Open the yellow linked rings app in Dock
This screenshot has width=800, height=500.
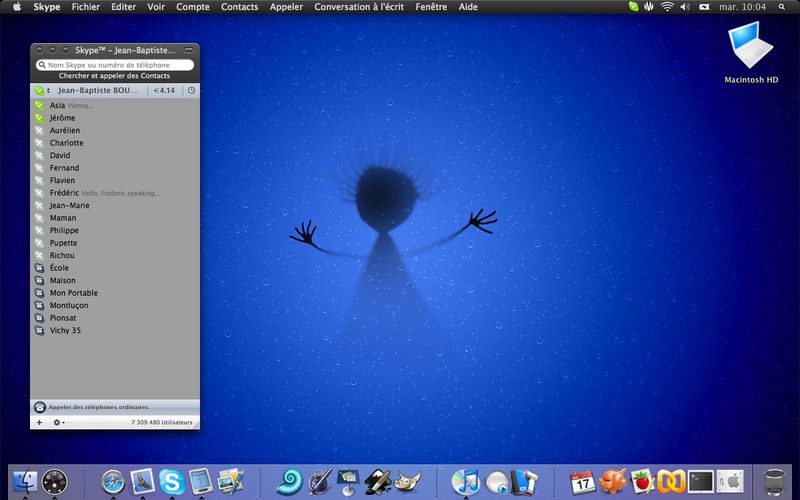click(x=671, y=482)
